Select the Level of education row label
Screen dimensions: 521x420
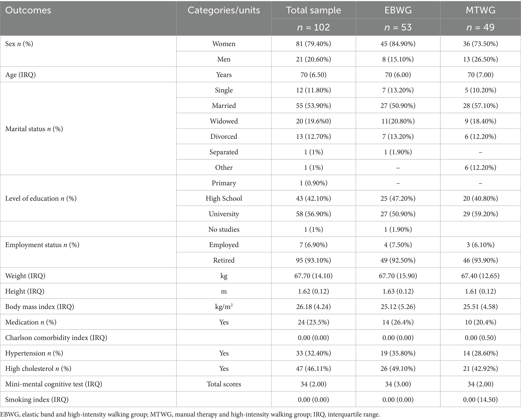pyautogui.click(x=41, y=198)
